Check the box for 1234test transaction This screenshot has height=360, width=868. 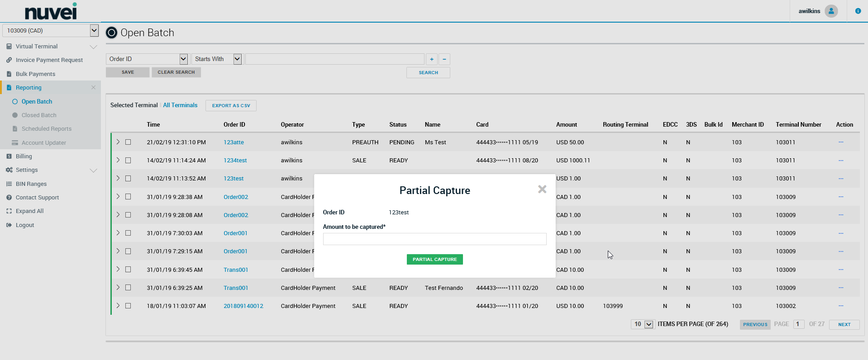coord(128,160)
